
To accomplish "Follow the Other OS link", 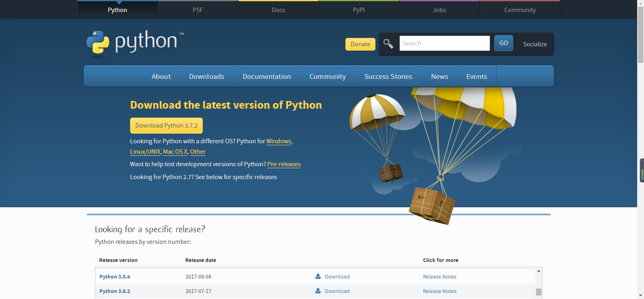I will 198,152.
